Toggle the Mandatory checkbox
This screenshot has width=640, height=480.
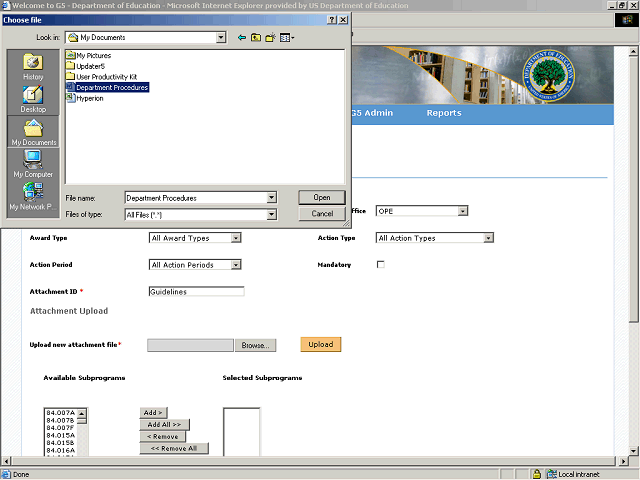click(x=380, y=264)
